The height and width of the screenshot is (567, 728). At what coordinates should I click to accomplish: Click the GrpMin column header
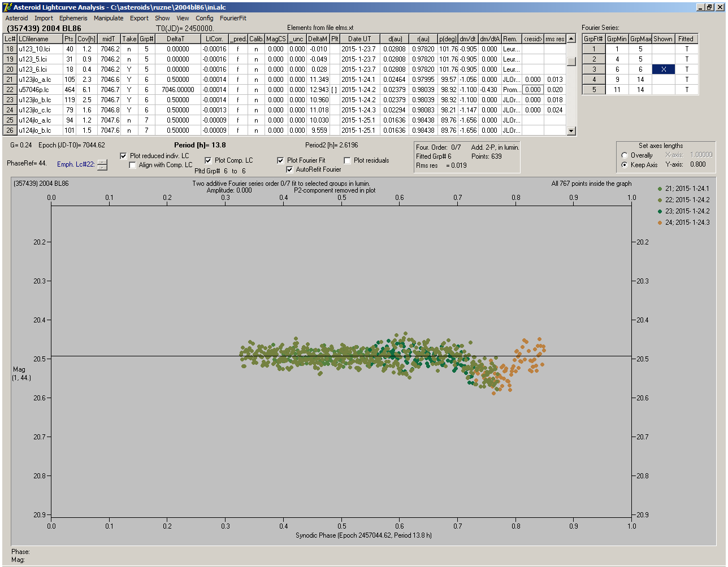click(x=617, y=39)
